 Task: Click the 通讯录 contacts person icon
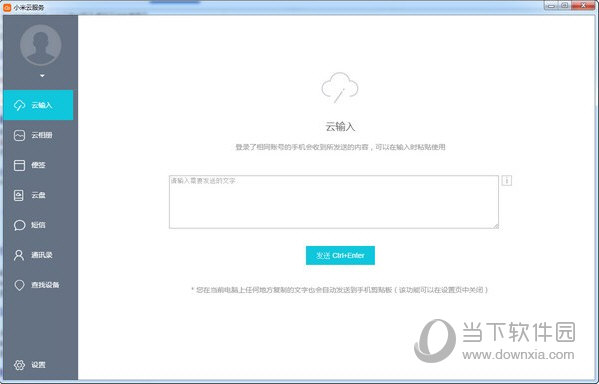19,255
